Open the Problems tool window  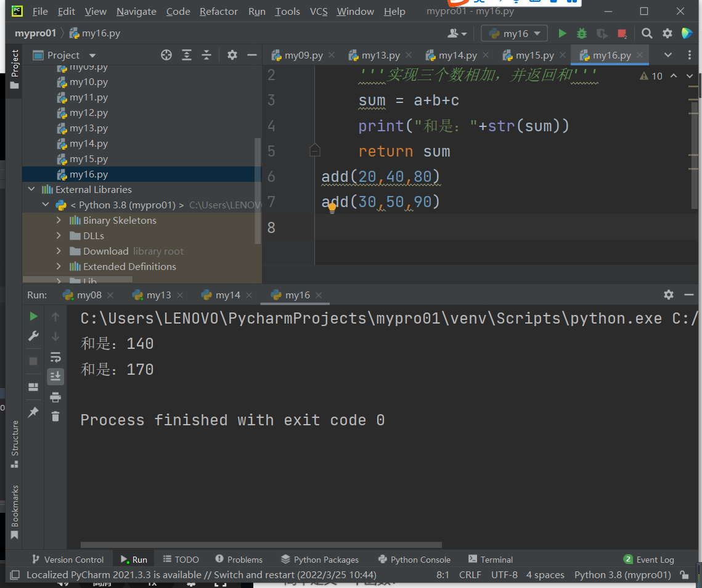[x=239, y=559]
